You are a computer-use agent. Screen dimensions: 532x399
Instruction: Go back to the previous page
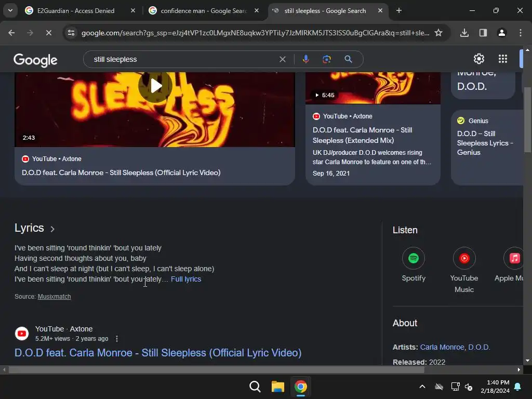[11, 33]
